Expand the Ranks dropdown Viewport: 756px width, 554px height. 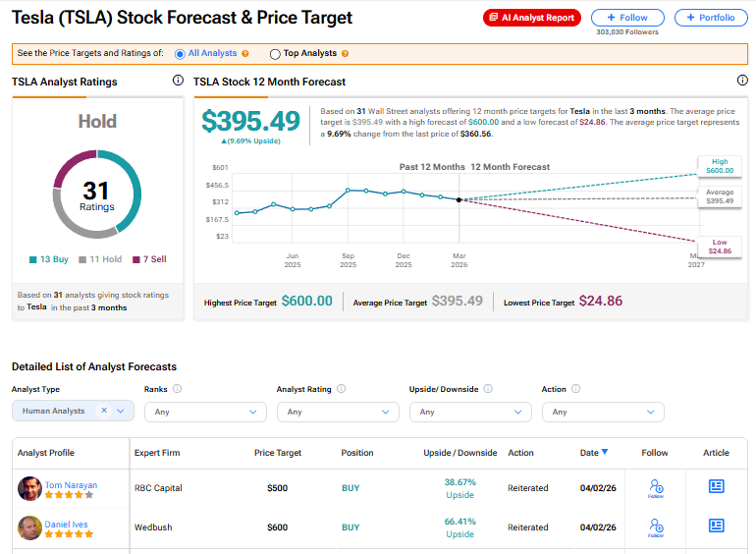point(204,412)
